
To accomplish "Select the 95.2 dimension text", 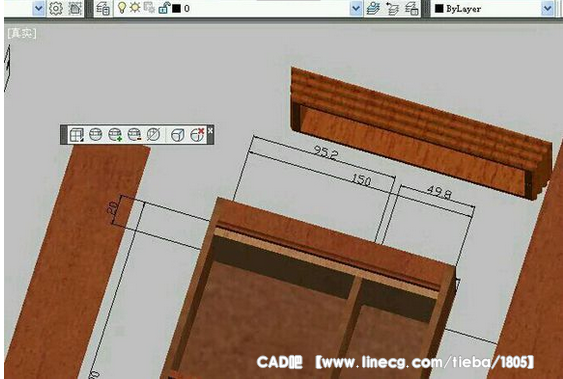I will [326, 153].
